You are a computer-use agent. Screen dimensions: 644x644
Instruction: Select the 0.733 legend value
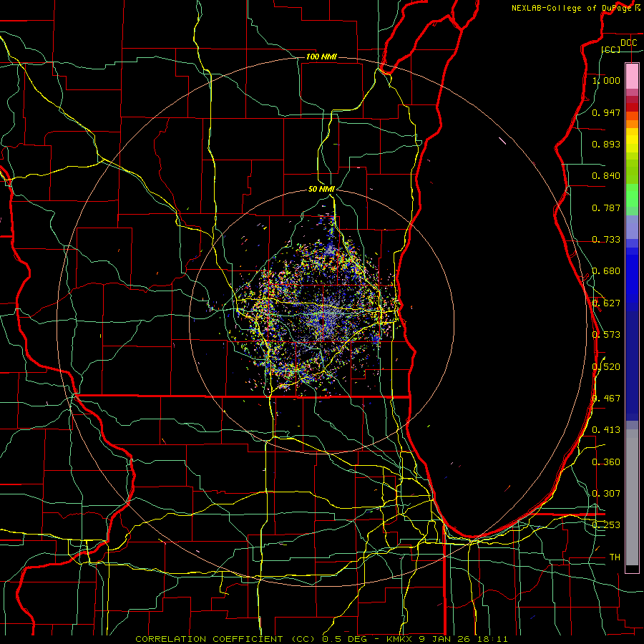click(x=606, y=240)
